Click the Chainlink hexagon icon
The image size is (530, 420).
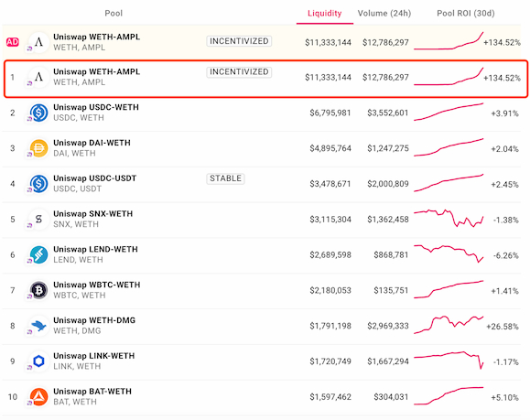click(38, 361)
